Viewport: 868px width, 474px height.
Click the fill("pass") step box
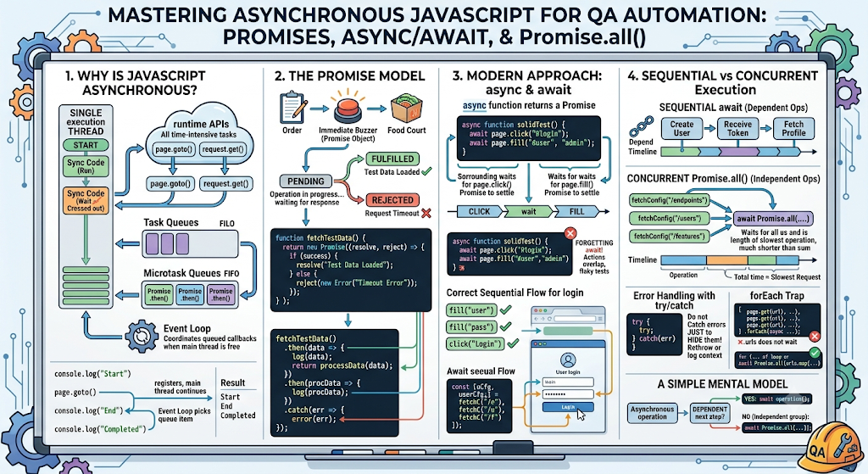click(471, 326)
